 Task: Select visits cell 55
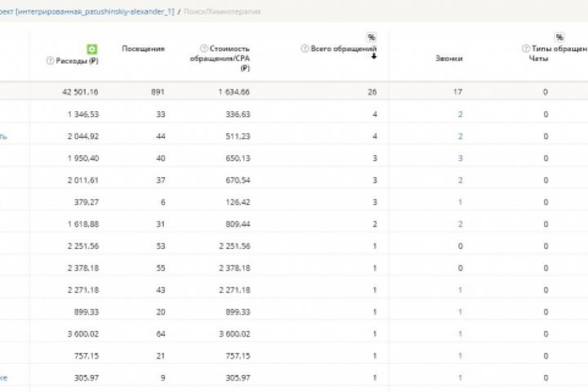tap(161, 268)
